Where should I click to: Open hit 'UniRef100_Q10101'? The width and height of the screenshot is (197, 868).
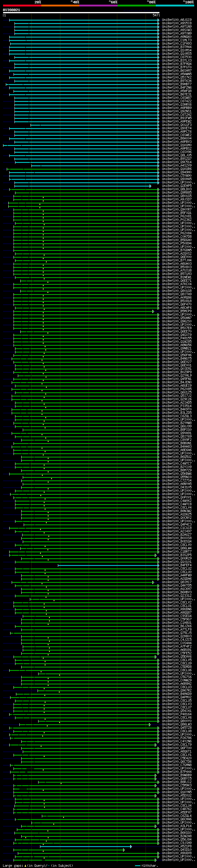[x=177, y=562]
